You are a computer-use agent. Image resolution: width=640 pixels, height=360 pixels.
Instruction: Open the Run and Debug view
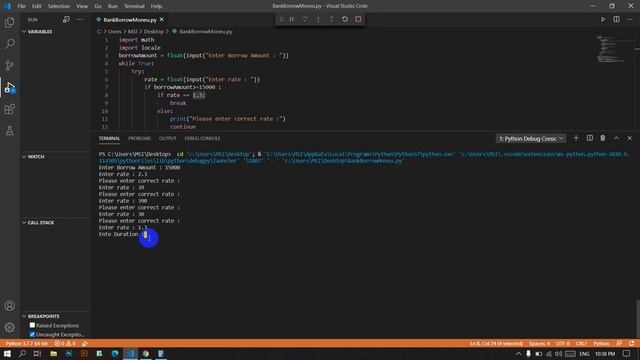(x=9, y=87)
